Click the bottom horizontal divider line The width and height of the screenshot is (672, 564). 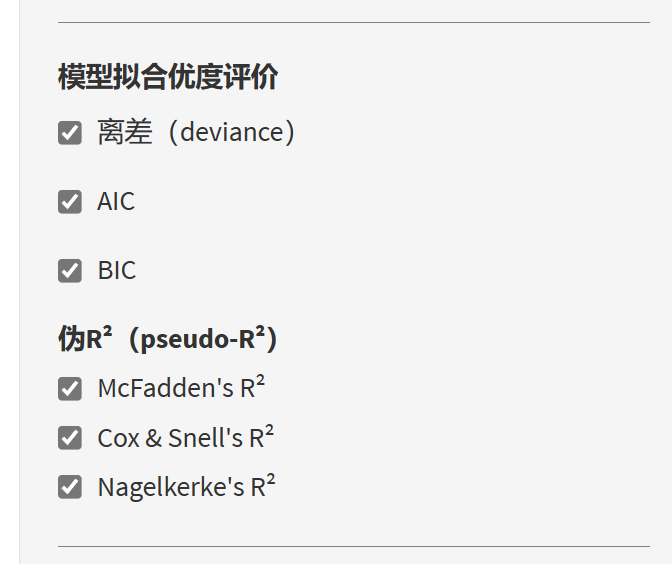pos(353,547)
